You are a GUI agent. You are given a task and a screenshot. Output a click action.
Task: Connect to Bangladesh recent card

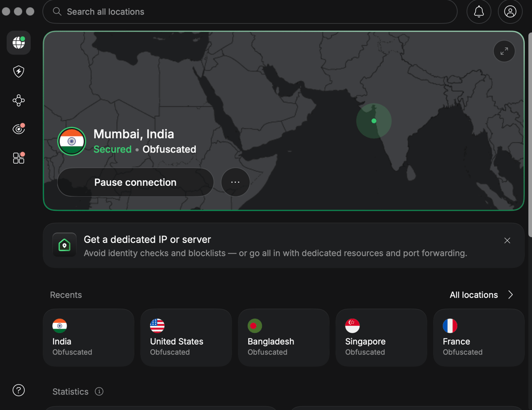pos(284,337)
